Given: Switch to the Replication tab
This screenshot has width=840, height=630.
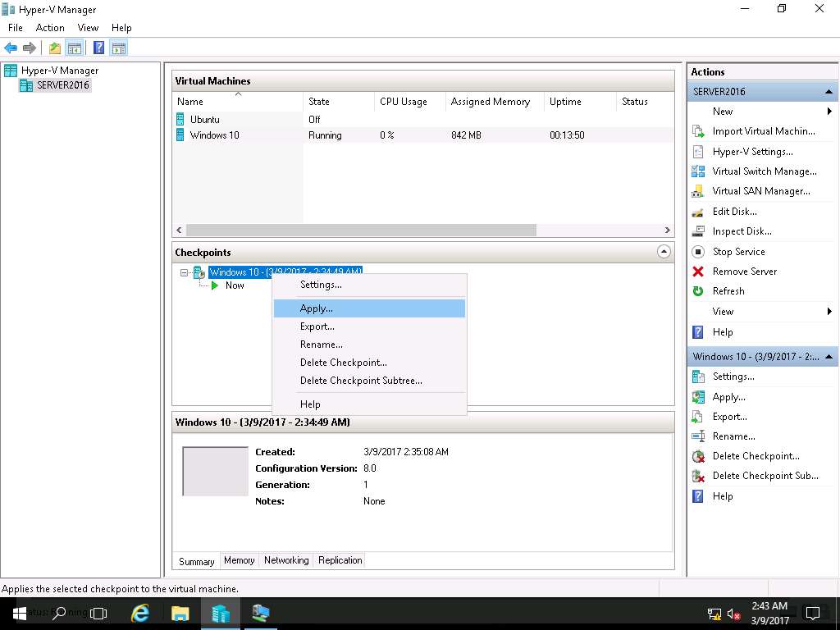Looking at the screenshot, I should coord(340,560).
